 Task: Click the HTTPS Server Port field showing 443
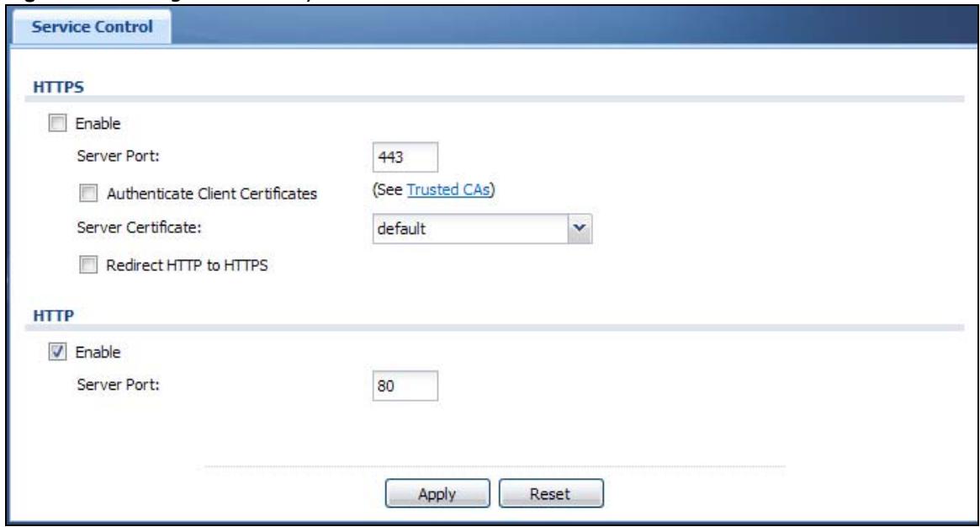coord(405,157)
